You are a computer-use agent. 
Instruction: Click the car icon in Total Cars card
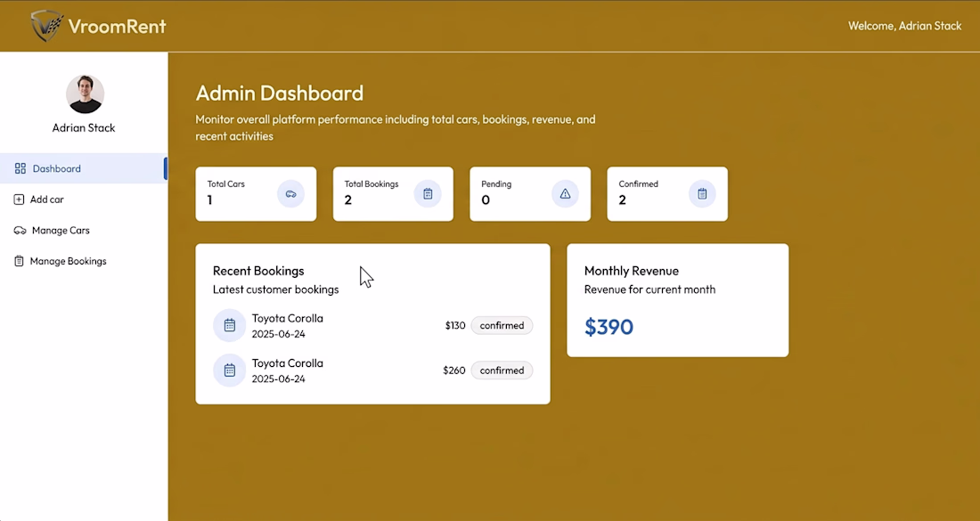tap(290, 193)
